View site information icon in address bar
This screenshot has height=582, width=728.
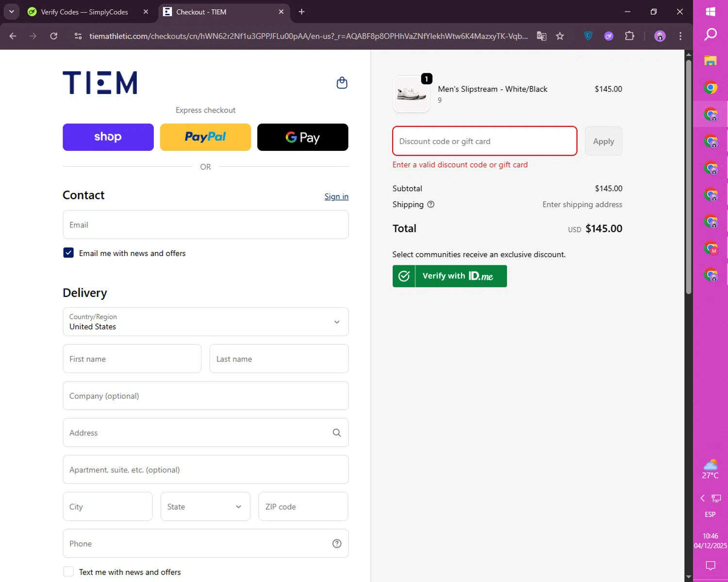click(78, 36)
